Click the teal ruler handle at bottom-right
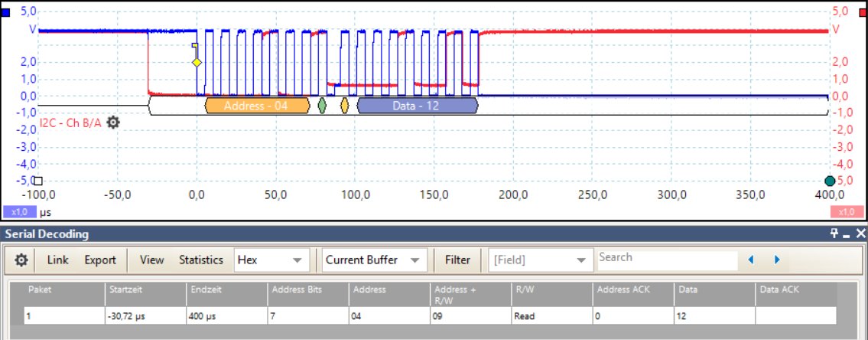Image resolution: width=868 pixels, height=340 pixels. [x=829, y=181]
